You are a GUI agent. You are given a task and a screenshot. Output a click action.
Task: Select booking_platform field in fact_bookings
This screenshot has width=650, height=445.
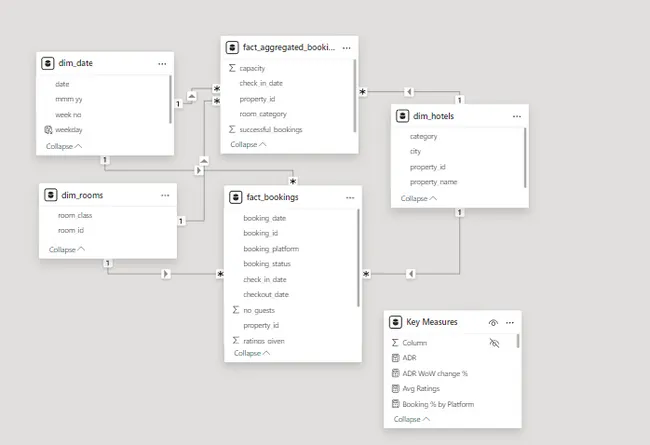click(x=271, y=248)
